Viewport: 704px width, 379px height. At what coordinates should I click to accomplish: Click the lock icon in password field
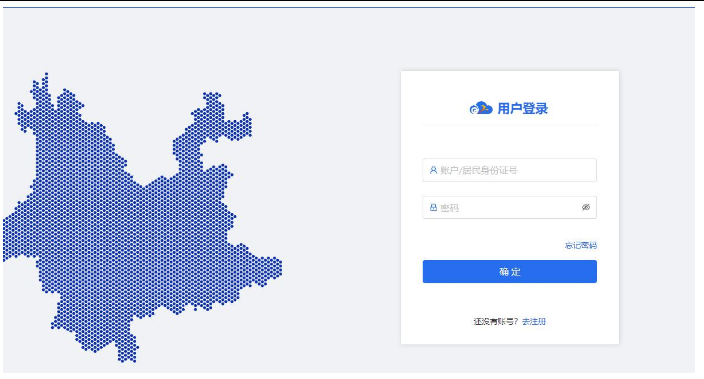click(433, 207)
